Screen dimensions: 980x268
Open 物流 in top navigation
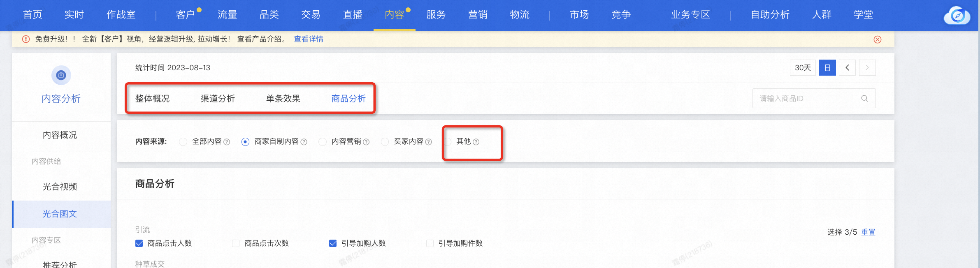click(x=520, y=15)
